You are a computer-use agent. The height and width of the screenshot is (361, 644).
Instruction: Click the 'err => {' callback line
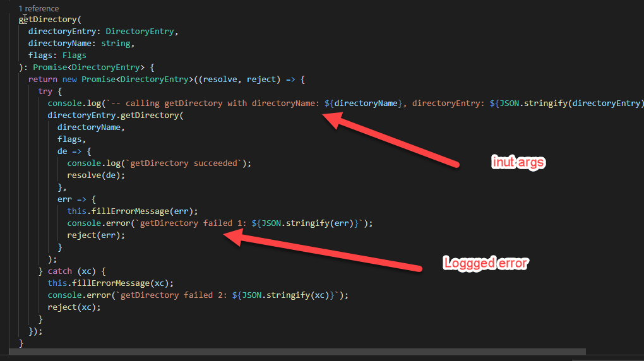[76, 199]
